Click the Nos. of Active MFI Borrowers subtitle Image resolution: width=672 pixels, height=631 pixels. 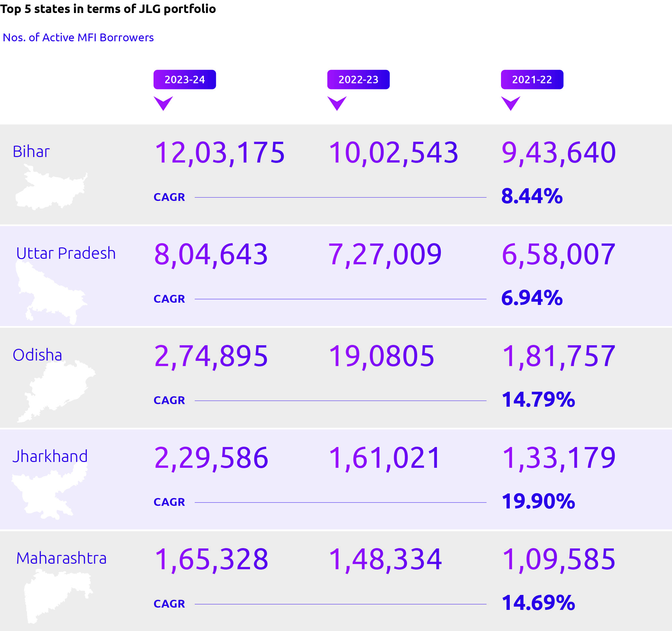78,37
